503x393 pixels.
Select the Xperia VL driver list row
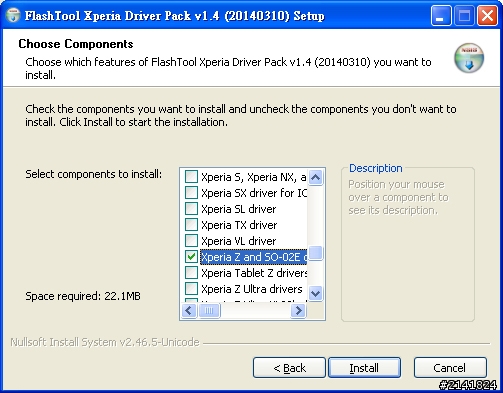tap(239, 241)
